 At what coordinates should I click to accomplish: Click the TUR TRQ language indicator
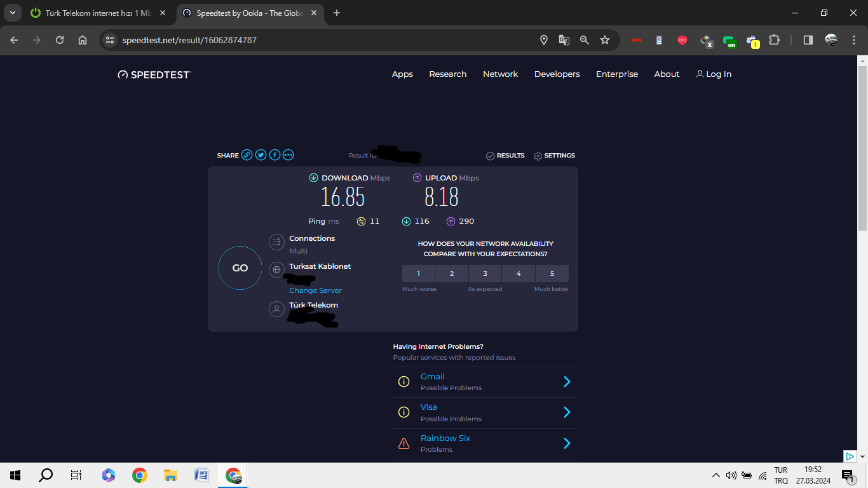click(x=781, y=475)
